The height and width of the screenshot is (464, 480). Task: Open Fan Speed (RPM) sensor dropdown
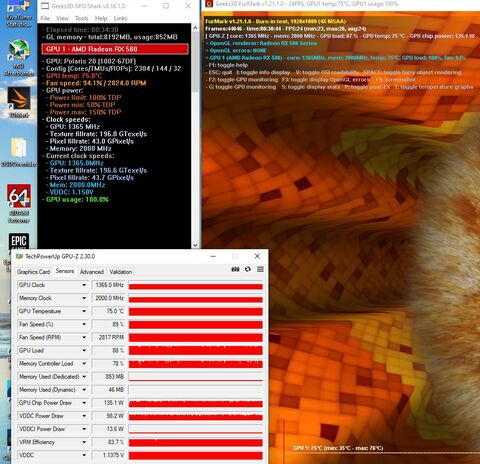[84, 337]
